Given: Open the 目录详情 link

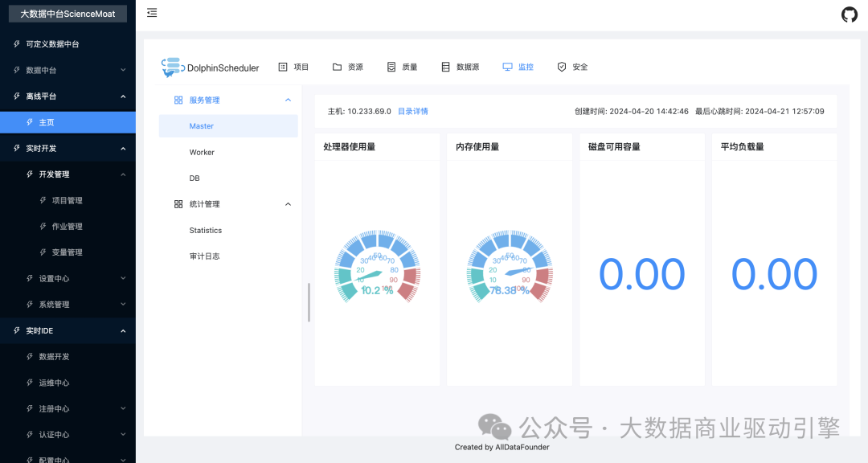Looking at the screenshot, I should click(x=413, y=112).
